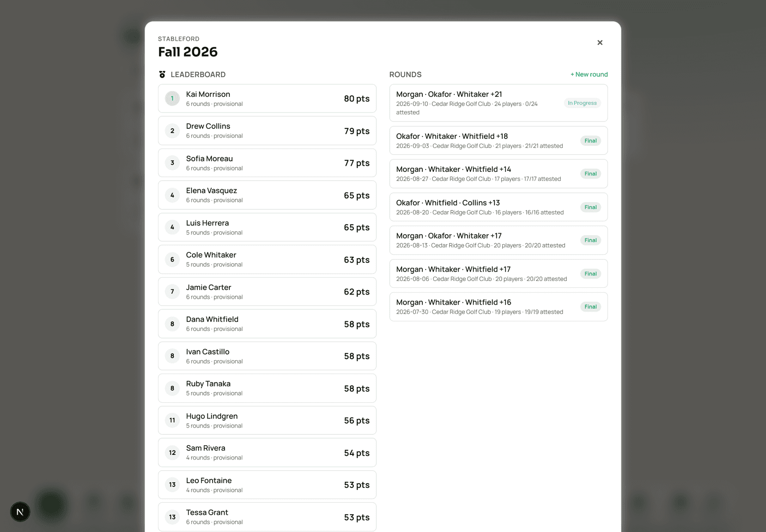
Task: Open the In Progress round Morgan · Okafor · Whitaker +21
Action: [498, 103]
